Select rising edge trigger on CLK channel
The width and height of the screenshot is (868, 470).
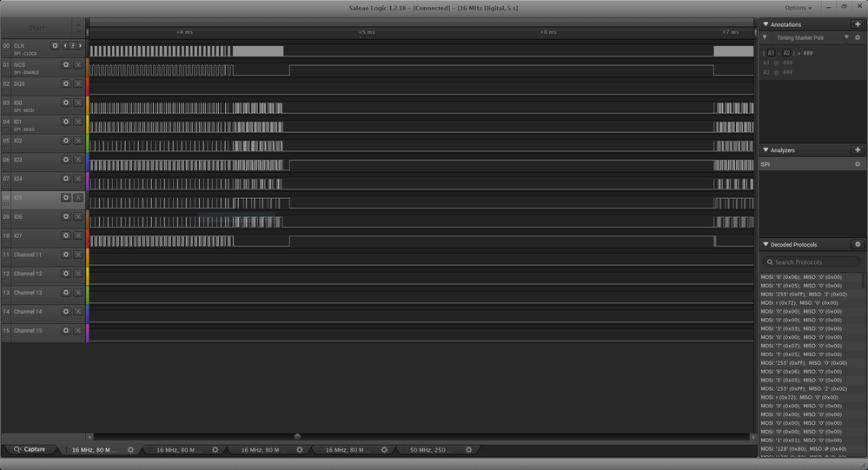72,46
